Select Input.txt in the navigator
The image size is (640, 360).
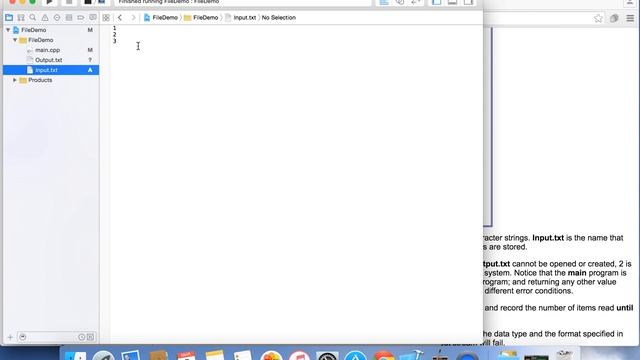pos(51,70)
